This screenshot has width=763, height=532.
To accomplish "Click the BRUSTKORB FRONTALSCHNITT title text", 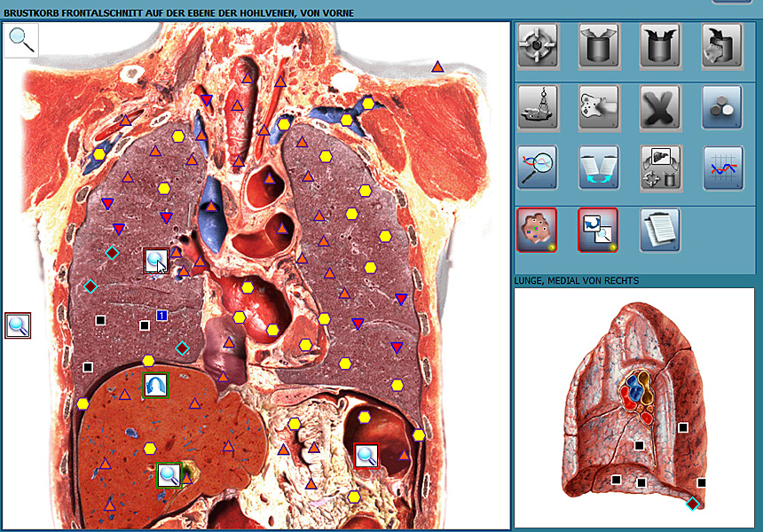I will pyautogui.click(x=178, y=13).
